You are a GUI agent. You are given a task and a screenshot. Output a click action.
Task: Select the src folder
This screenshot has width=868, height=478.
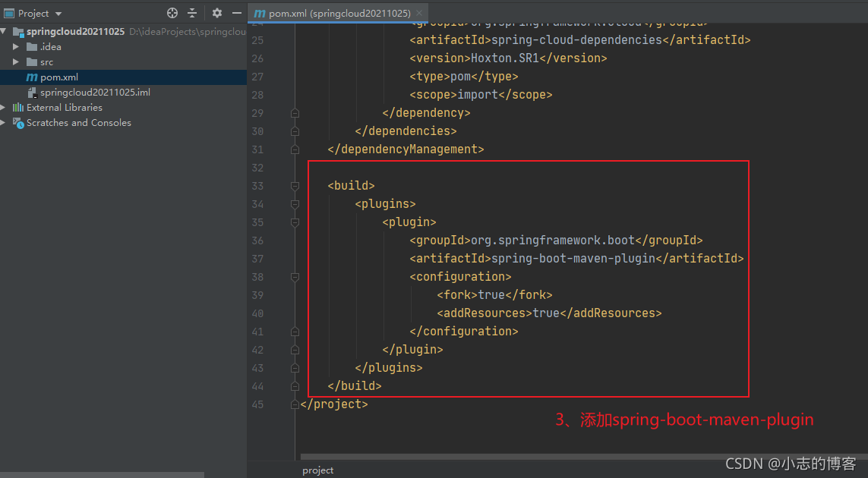(x=46, y=62)
